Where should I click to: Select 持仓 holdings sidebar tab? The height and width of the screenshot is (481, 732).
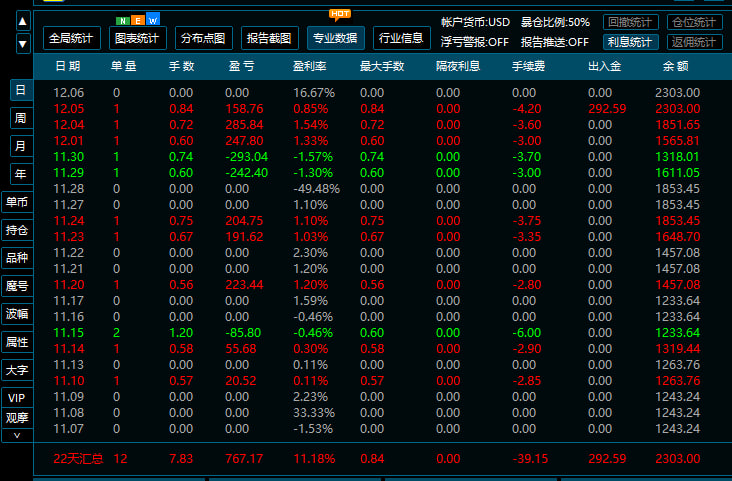tap(17, 230)
